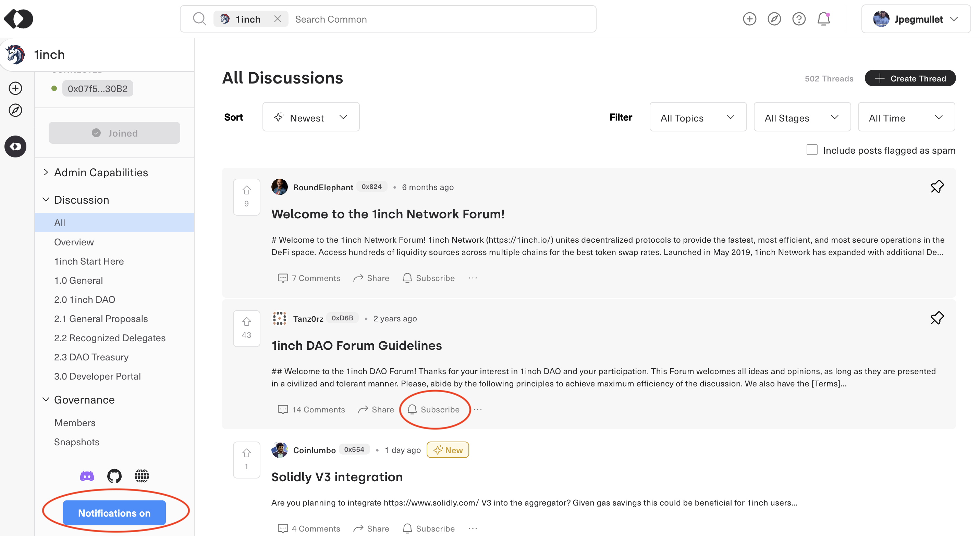The height and width of the screenshot is (536, 980).
Task: Remove the 1inch search filter chip
Action: point(277,19)
